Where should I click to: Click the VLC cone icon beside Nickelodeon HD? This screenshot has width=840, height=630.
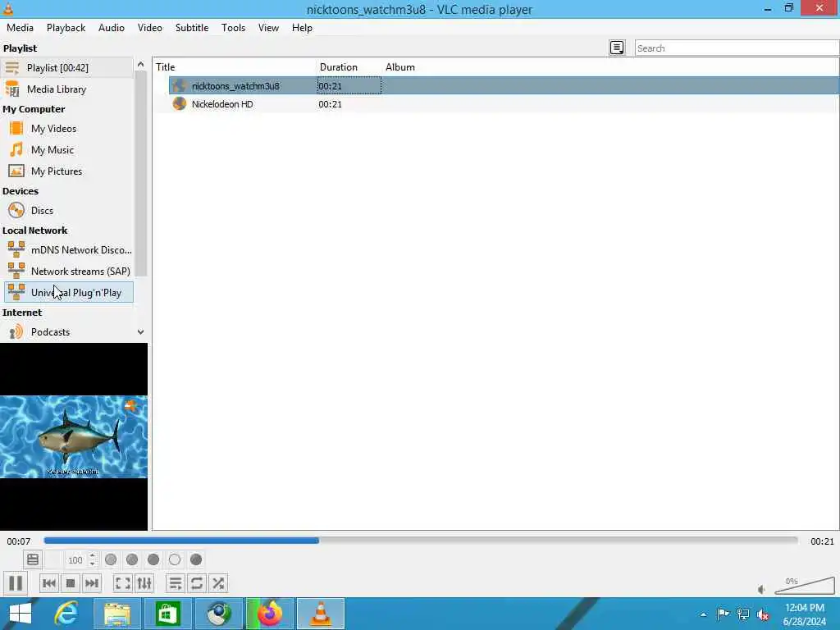[x=180, y=103]
